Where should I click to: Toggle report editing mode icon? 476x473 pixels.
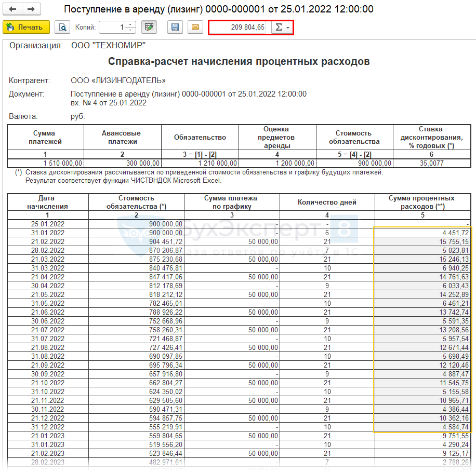point(150,27)
